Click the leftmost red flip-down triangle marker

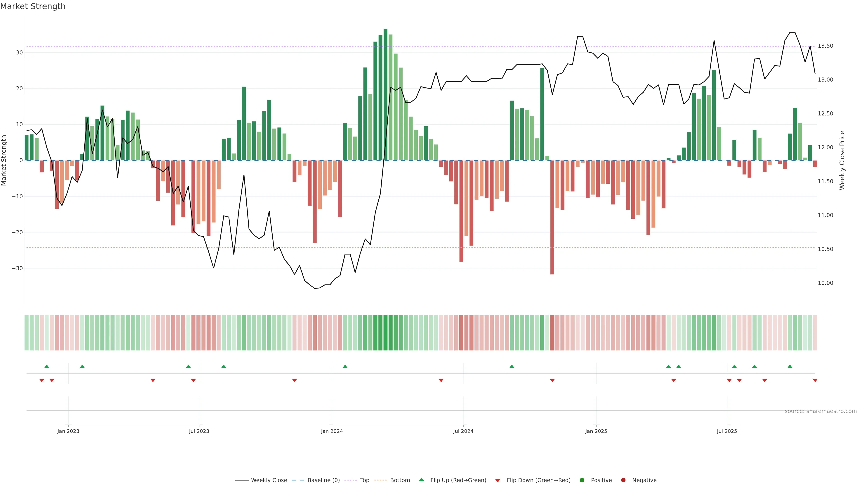tap(42, 380)
